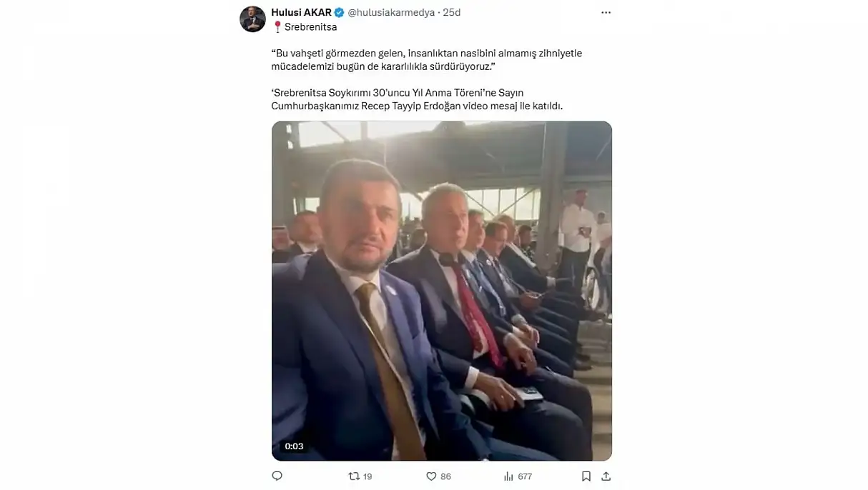Click the 86 likes count
This screenshot has height=490, width=868.
coord(445,476)
